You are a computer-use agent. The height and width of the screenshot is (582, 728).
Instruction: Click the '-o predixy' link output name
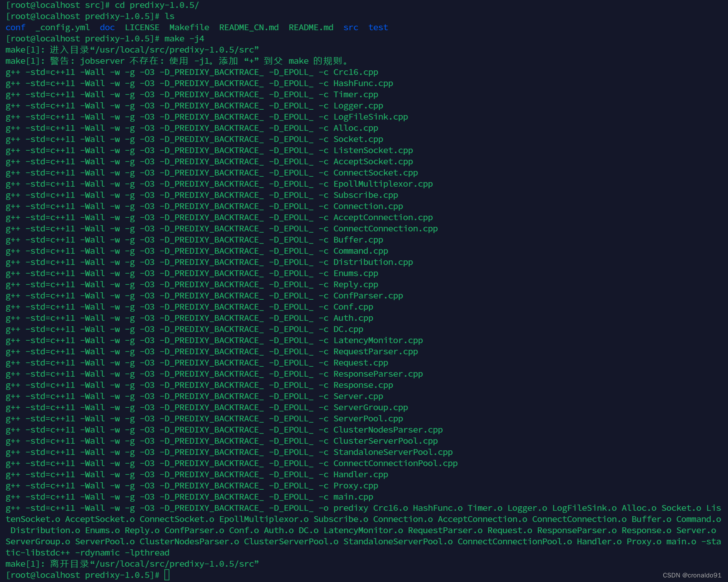tap(344, 508)
